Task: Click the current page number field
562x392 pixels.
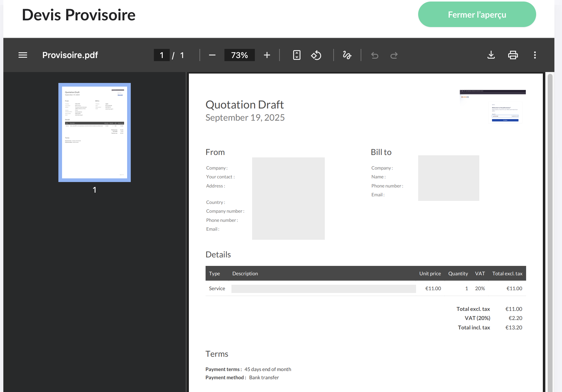Action: [x=161, y=55]
